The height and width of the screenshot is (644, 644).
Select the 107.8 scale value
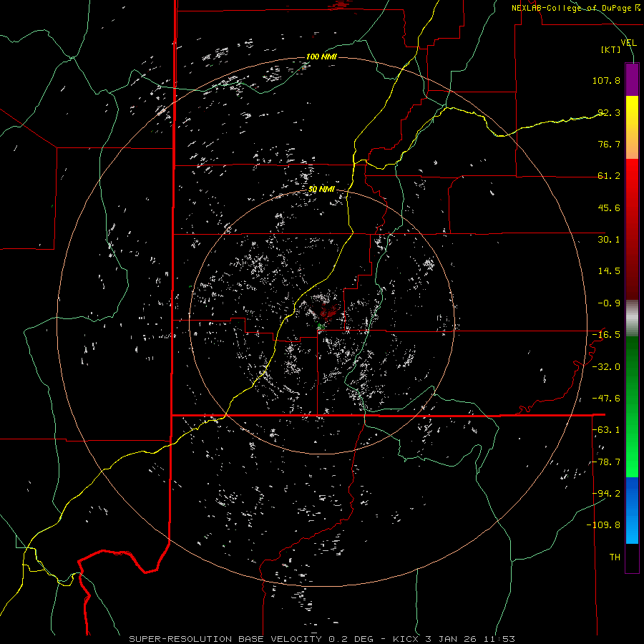point(606,80)
